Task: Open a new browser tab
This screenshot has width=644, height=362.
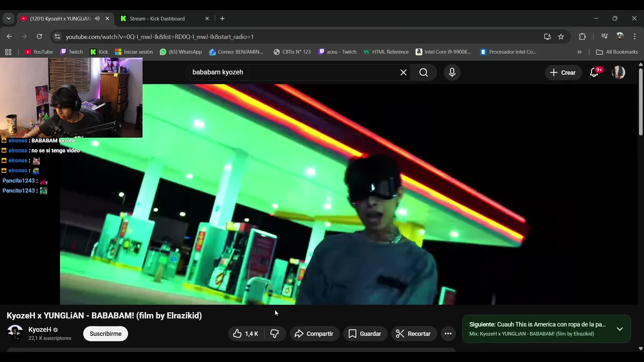Action: coord(222,19)
